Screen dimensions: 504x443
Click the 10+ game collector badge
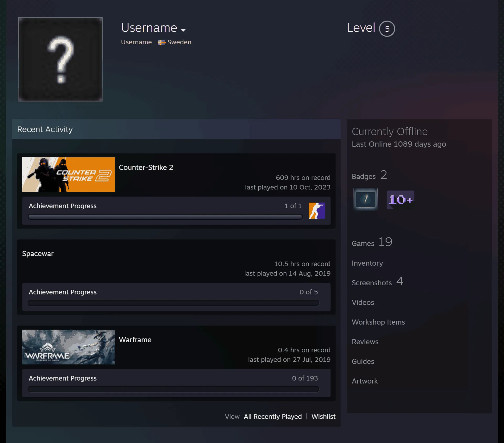tap(401, 200)
